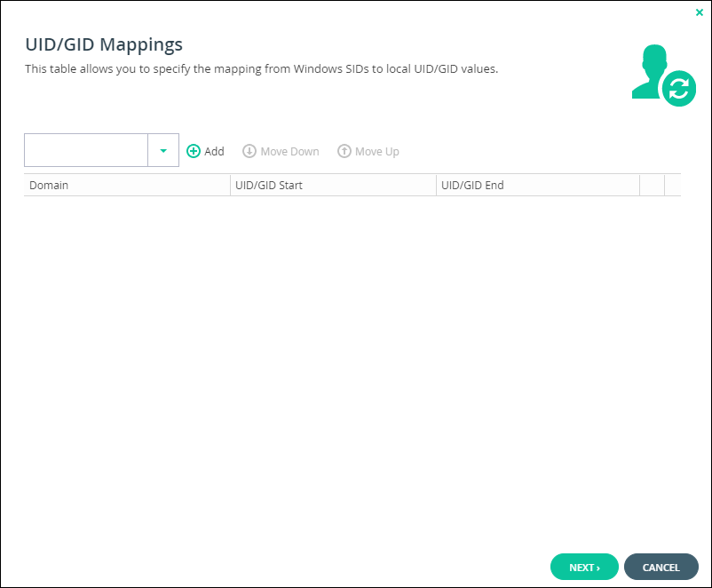
Task: Click the Domain column header
Action: pyautogui.click(x=127, y=186)
